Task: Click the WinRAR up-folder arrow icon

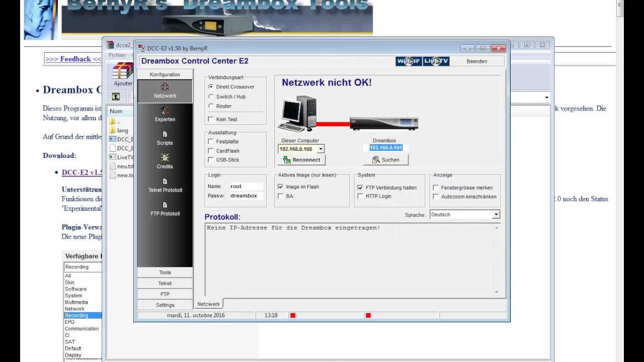Action: coord(116,97)
